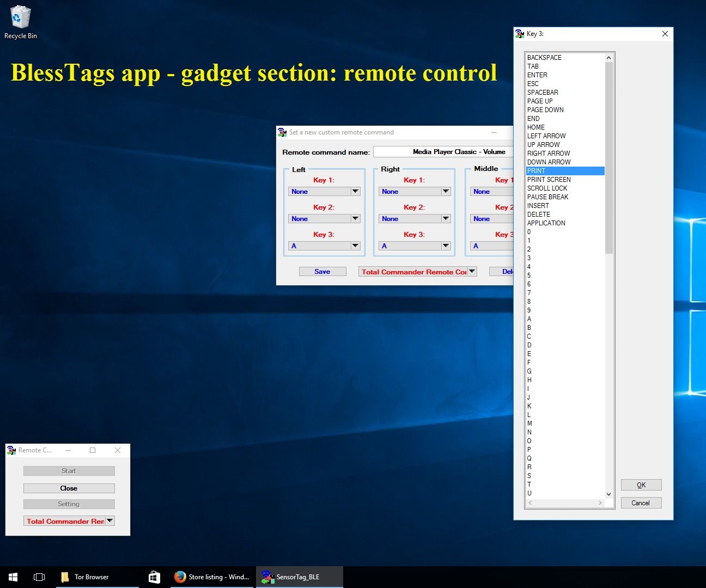Open the Left Key 1 dropdown

[x=356, y=191]
